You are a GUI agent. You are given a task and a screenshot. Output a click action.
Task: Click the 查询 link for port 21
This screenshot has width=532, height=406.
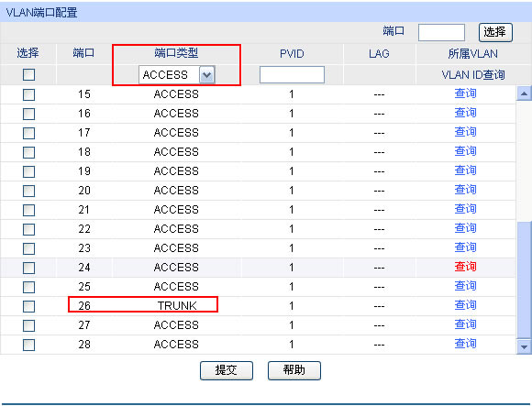[466, 209]
